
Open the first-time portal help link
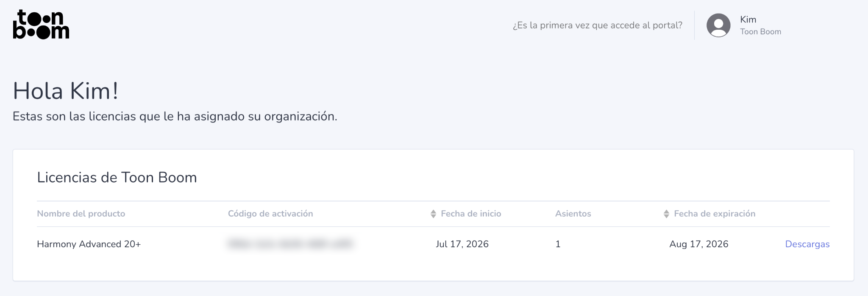click(598, 25)
